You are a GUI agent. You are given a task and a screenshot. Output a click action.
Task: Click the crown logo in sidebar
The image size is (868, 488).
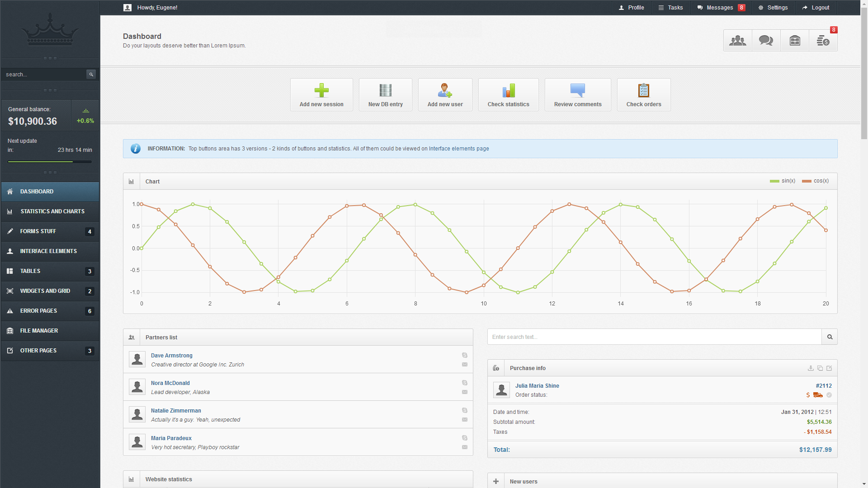click(50, 30)
